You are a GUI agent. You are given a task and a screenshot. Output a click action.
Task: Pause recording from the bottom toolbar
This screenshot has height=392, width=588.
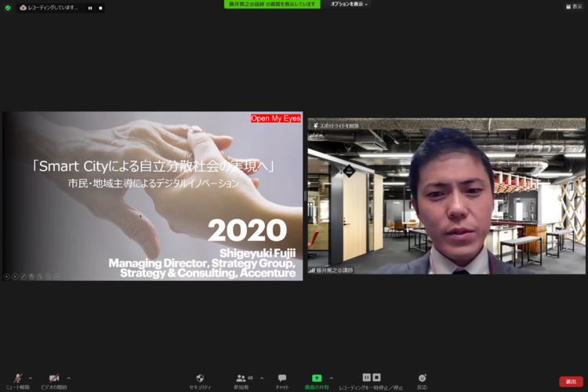pyautogui.click(x=366, y=377)
